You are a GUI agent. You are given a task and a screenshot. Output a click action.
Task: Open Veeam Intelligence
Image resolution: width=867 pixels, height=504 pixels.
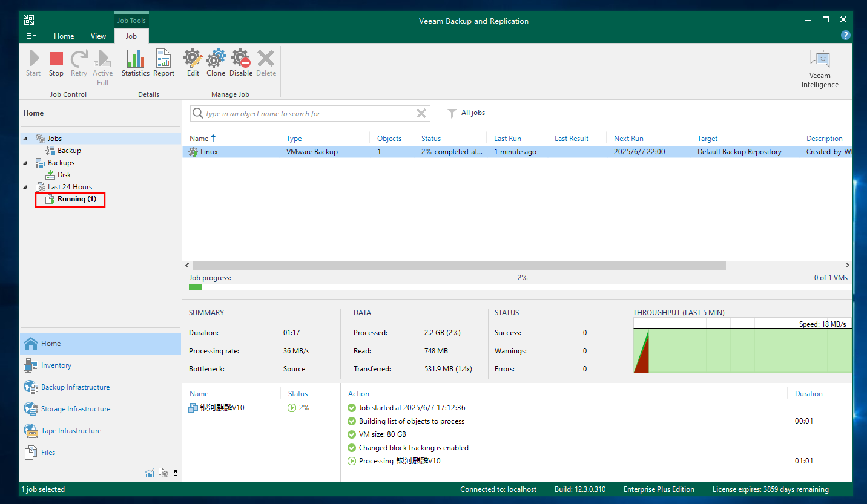point(820,69)
